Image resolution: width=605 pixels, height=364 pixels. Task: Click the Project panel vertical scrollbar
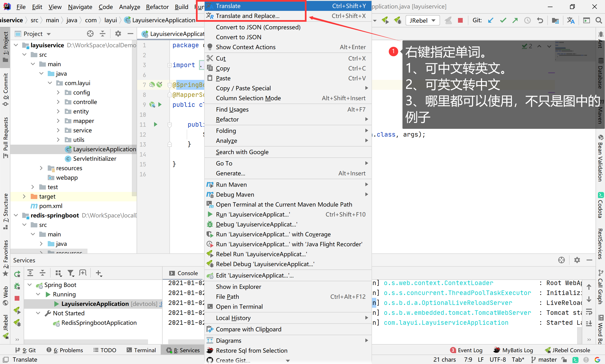pyautogui.click(x=134, y=118)
